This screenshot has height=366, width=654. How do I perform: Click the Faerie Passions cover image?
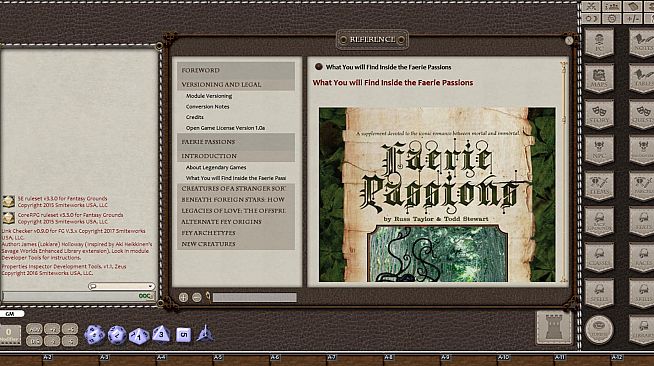click(x=437, y=195)
